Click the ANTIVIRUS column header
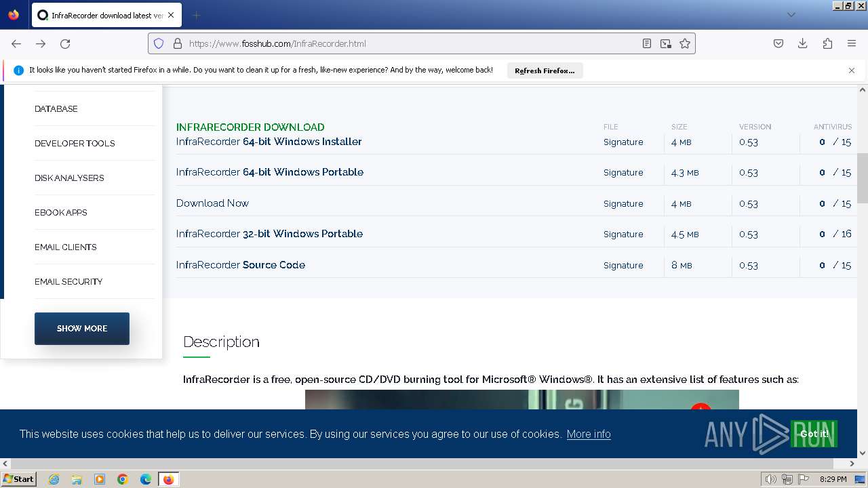 point(833,127)
